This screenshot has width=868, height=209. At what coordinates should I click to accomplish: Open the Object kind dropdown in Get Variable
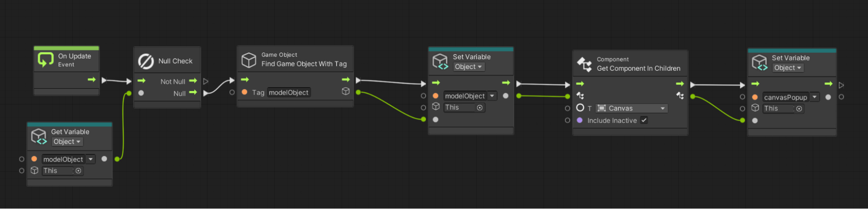pyautogui.click(x=67, y=142)
